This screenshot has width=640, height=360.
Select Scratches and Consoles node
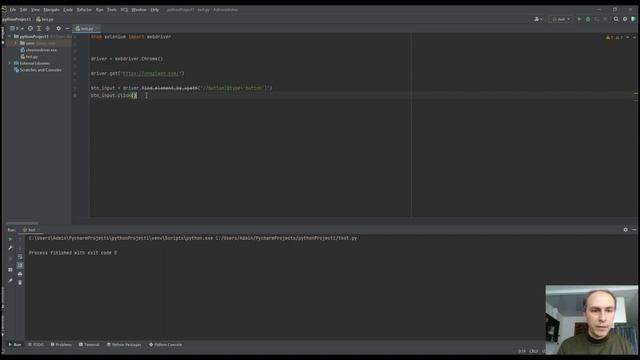tap(38, 70)
